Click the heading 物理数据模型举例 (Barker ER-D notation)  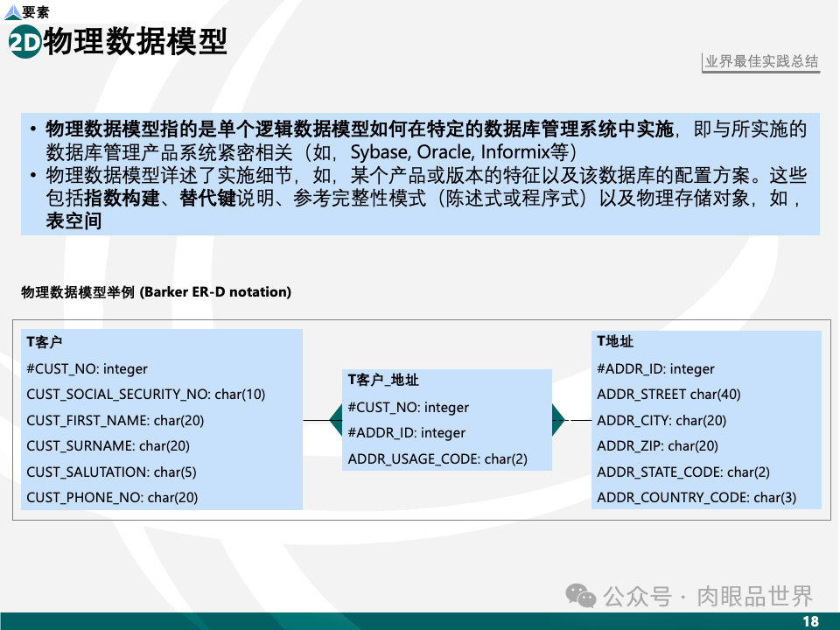pos(156,292)
